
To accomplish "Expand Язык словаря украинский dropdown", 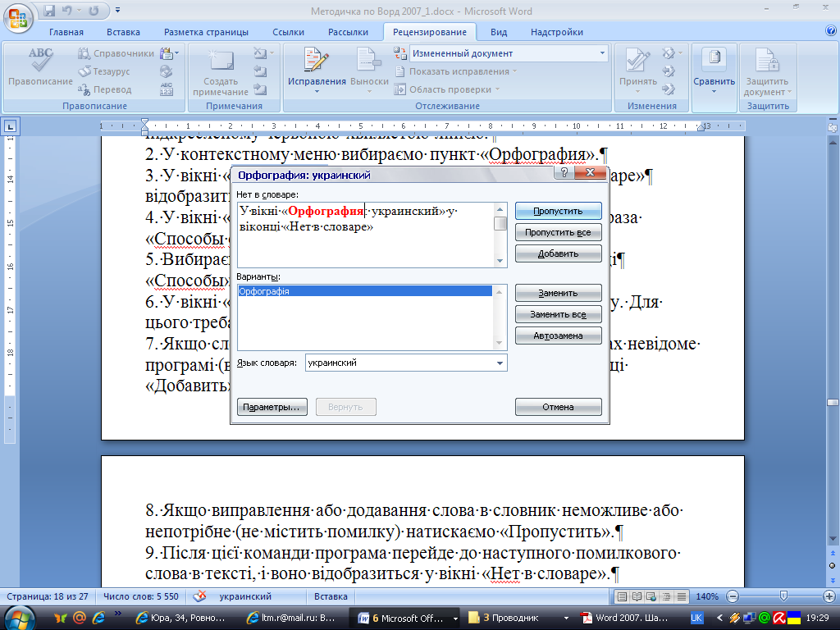I will [500, 363].
